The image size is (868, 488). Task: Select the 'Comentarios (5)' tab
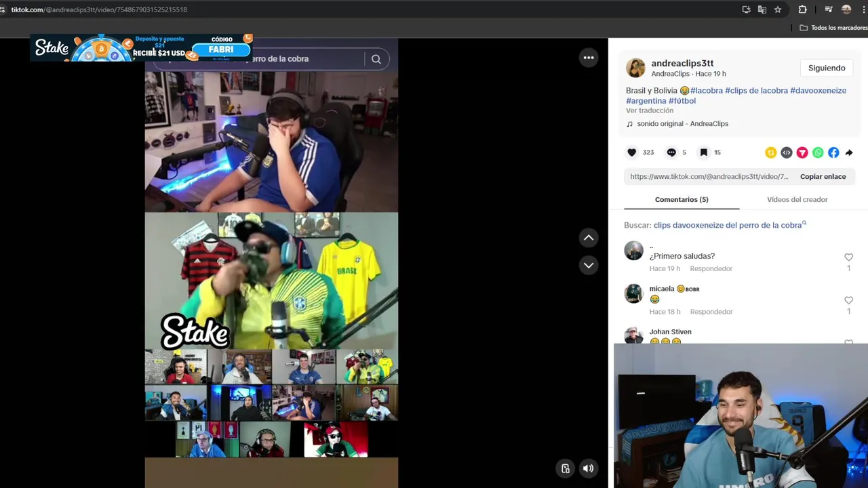pyautogui.click(x=682, y=199)
